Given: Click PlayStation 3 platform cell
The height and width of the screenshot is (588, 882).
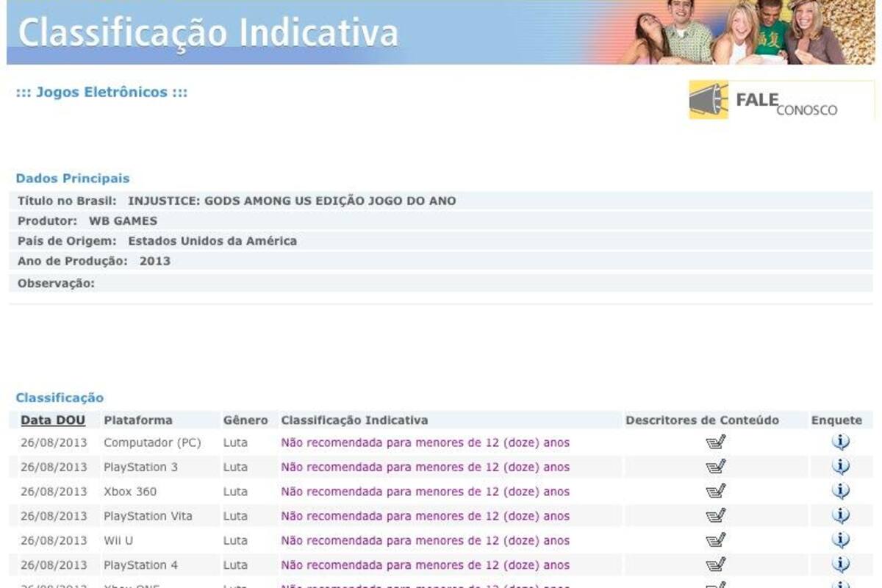Looking at the screenshot, I should 140,467.
